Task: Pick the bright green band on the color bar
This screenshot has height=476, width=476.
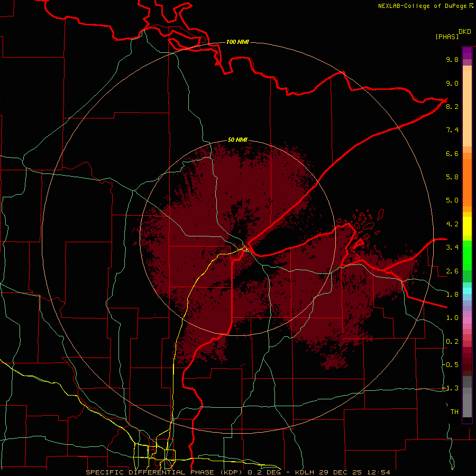Action: 467,255
